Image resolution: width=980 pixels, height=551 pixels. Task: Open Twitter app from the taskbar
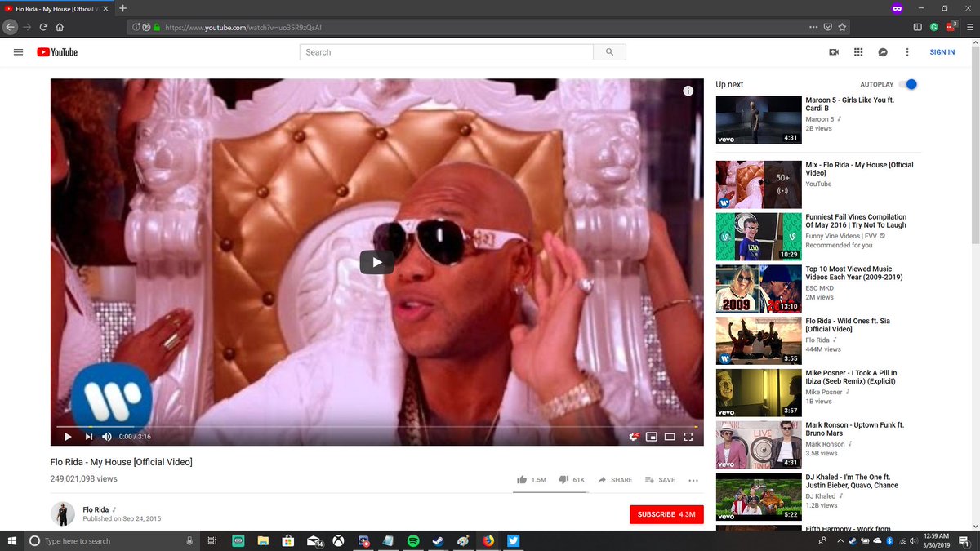(513, 540)
